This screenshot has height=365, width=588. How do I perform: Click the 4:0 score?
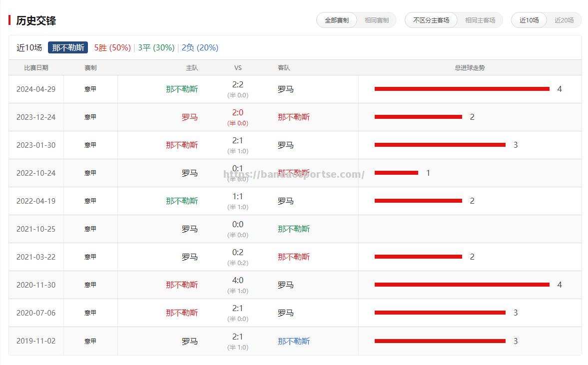[238, 281]
